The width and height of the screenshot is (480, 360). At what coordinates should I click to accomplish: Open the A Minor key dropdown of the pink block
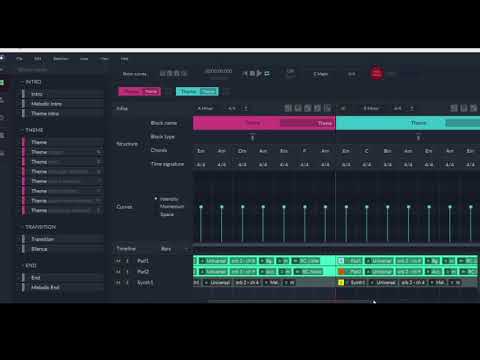click(205, 108)
